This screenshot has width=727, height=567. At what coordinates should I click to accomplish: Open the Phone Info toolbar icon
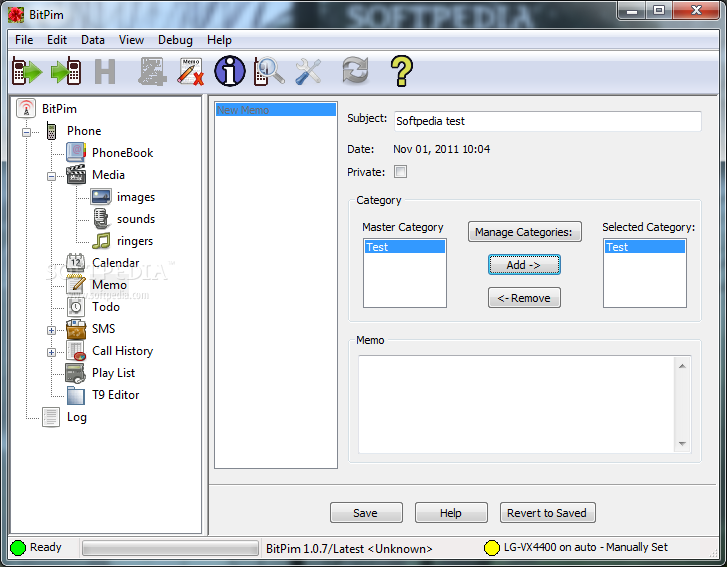pos(230,71)
